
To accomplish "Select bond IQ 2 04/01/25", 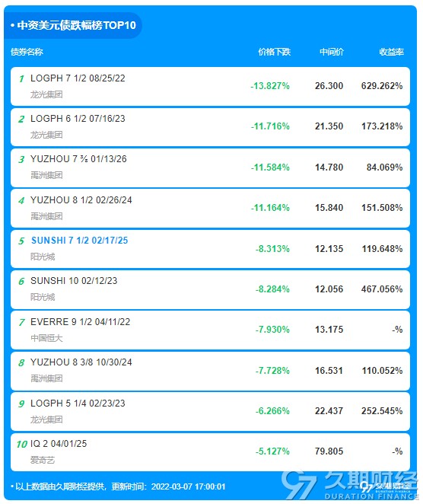I will (x=59, y=444).
